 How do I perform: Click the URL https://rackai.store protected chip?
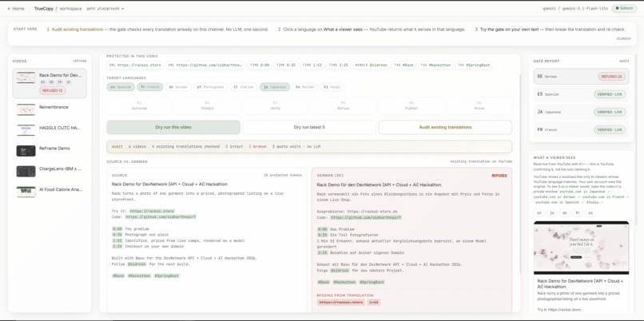click(134, 65)
